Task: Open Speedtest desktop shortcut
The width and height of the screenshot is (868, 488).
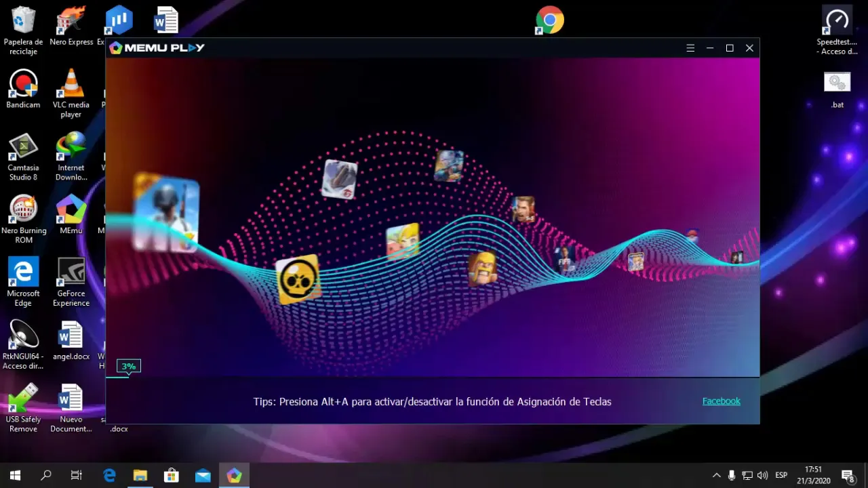Action: (837, 31)
